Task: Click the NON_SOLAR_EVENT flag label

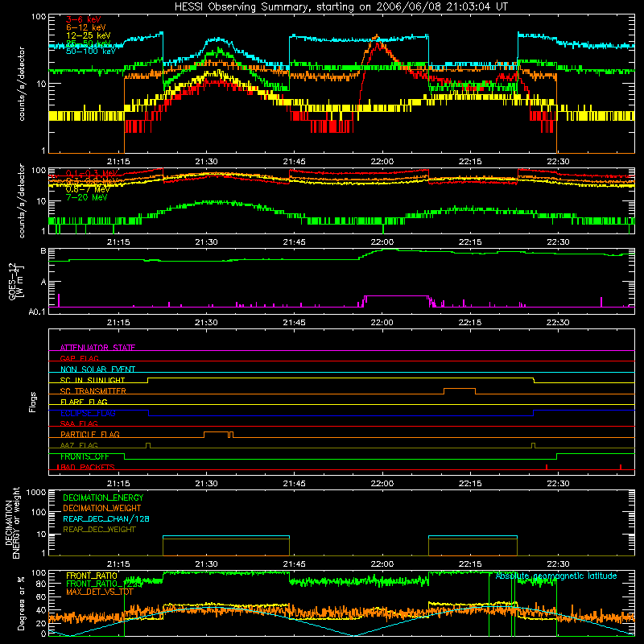Action: [97, 369]
